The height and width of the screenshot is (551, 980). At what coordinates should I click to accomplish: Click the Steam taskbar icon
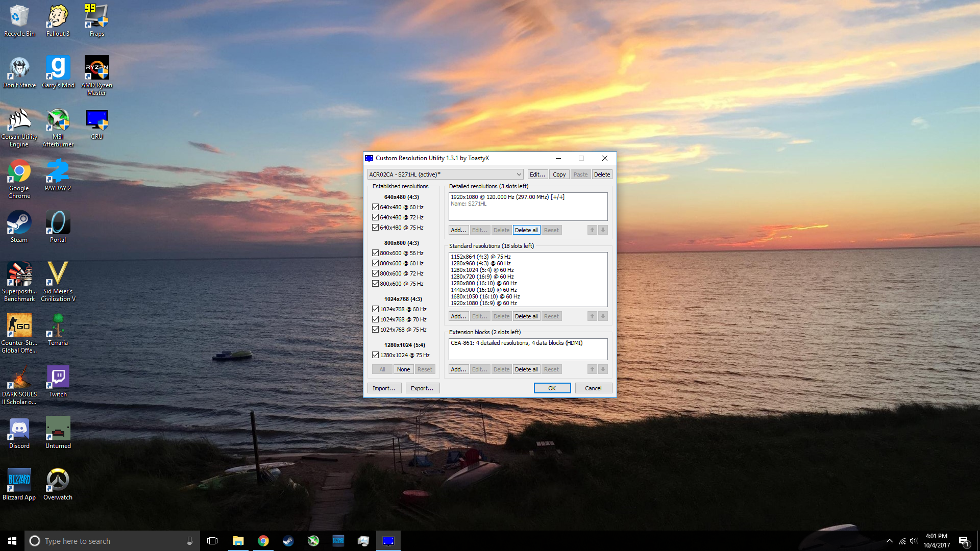click(288, 541)
